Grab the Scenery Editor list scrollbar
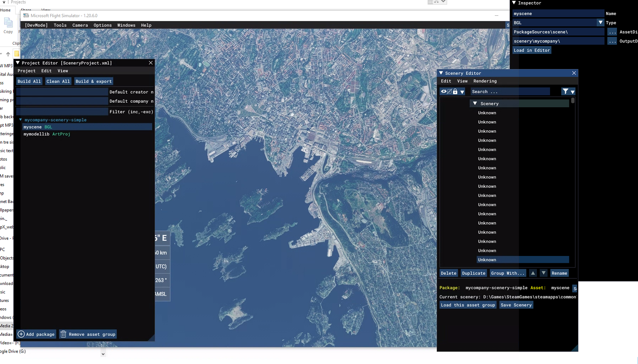This screenshot has width=638, height=364. (573, 101)
